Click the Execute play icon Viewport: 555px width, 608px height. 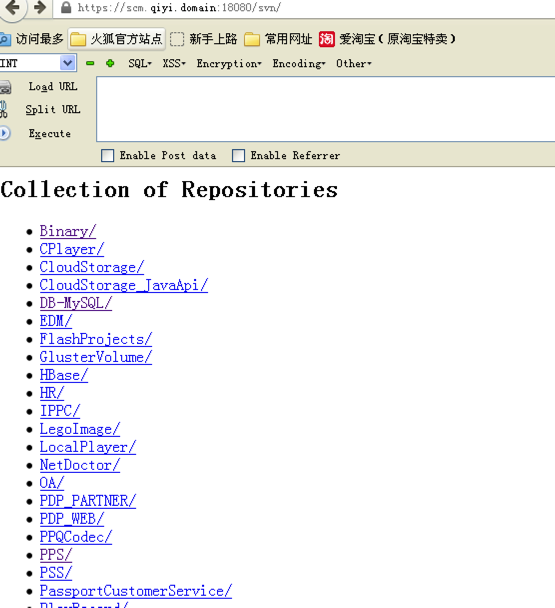click(5, 133)
